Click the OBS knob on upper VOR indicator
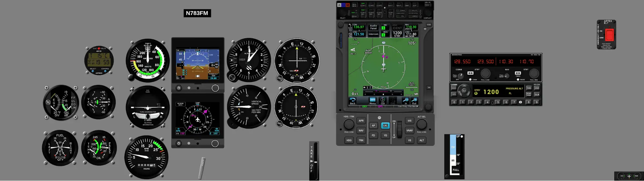 279,78
